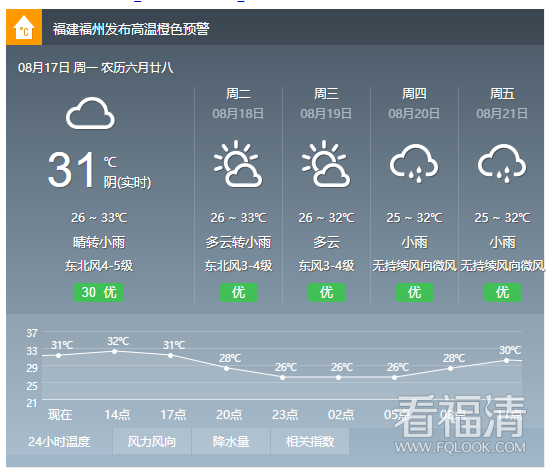Click the chart point labeled 30℃
Screen dimensions: 553x474
[x=507, y=360]
